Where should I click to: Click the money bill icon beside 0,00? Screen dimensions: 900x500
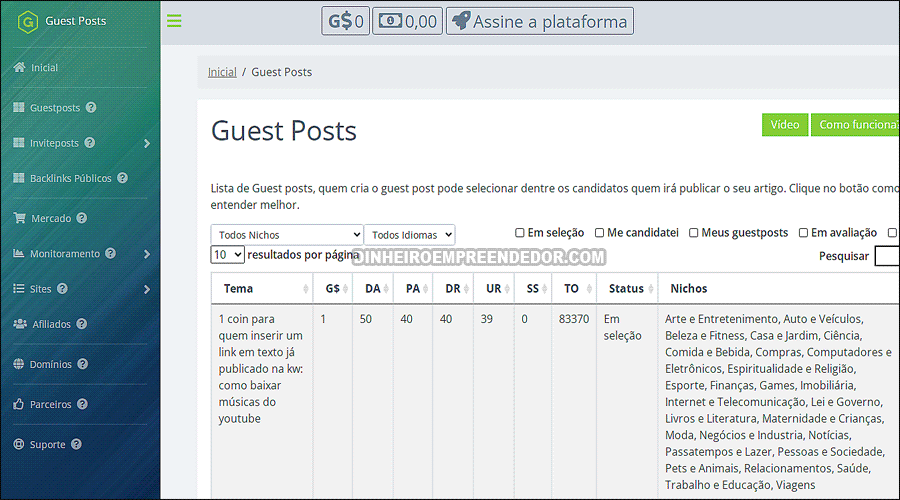(390, 21)
